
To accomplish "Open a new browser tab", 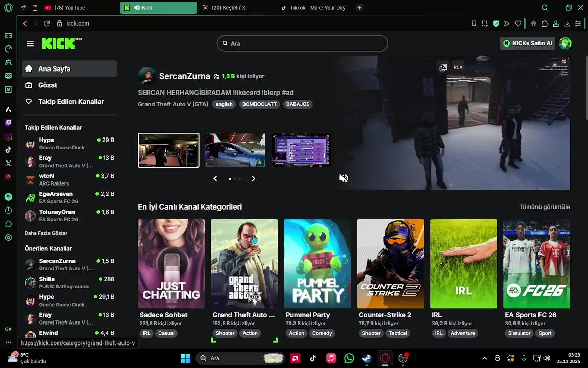I will tap(359, 8).
